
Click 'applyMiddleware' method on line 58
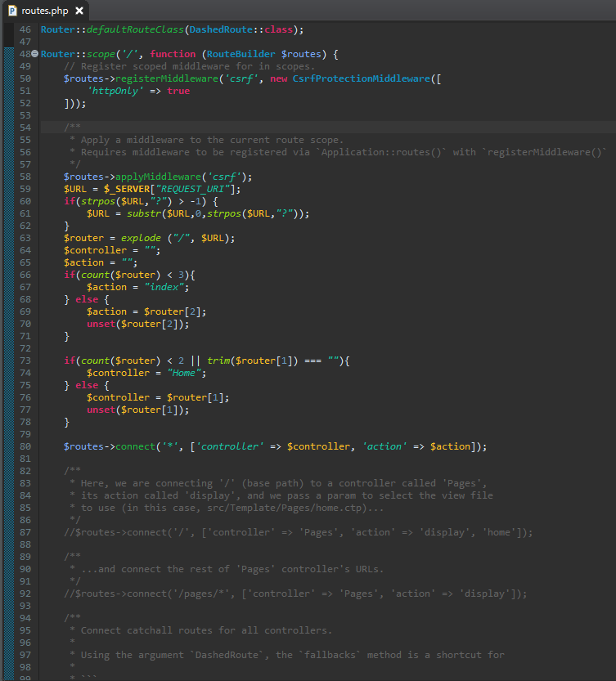[158, 177]
